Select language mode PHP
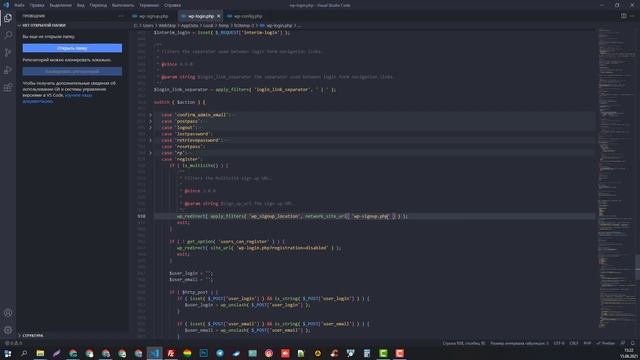 coord(587,343)
